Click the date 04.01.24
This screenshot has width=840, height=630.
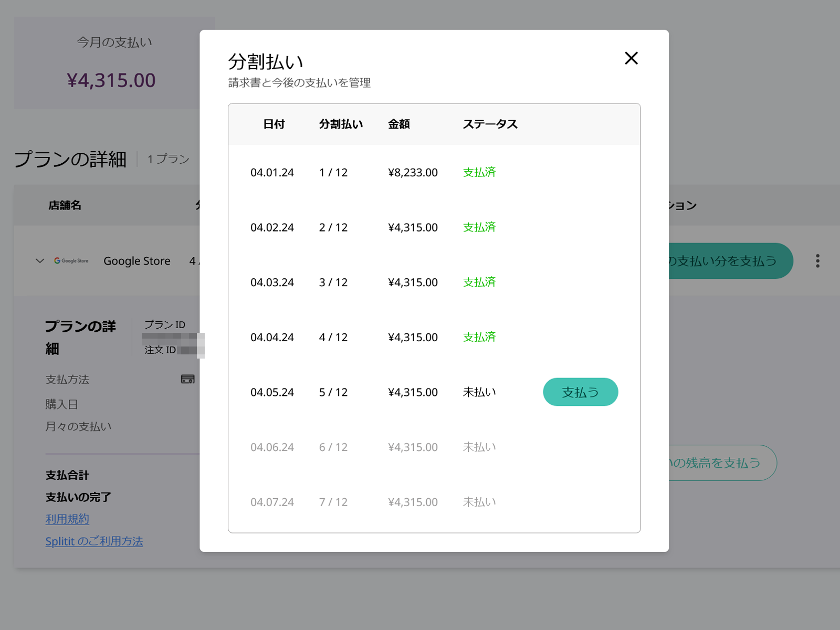coord(272,173)
